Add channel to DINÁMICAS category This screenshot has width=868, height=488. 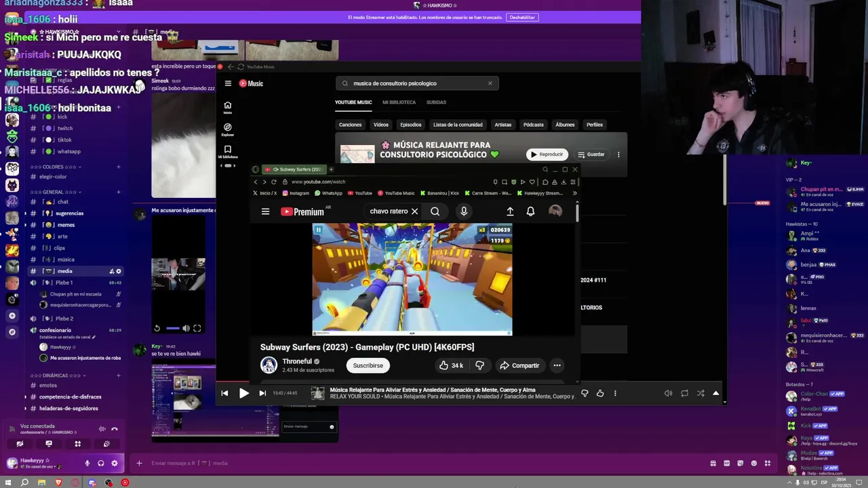(x=119, y=375)
